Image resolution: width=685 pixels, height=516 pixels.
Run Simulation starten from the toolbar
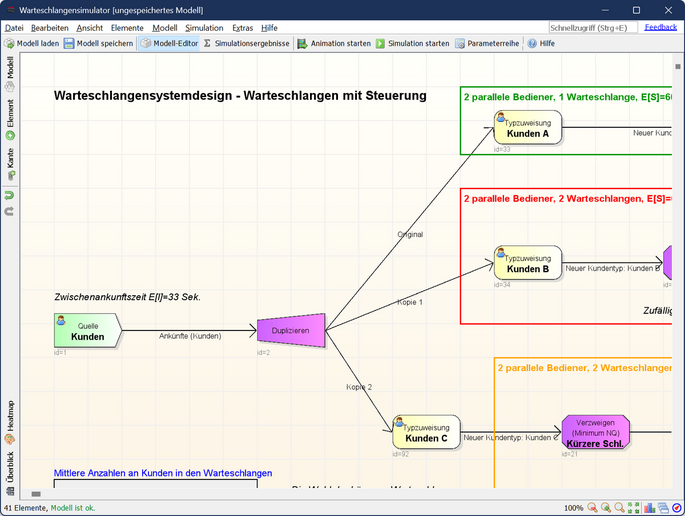pyautogui.click(x=412, y=44)
